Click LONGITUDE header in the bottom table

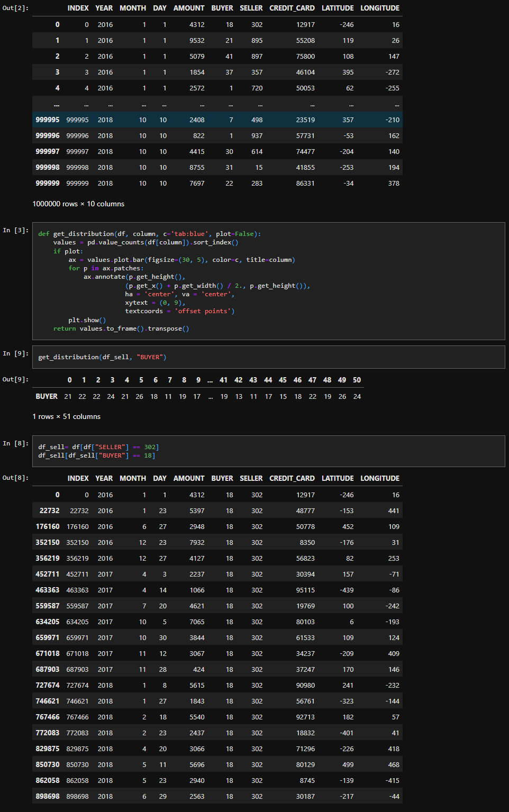379,478
